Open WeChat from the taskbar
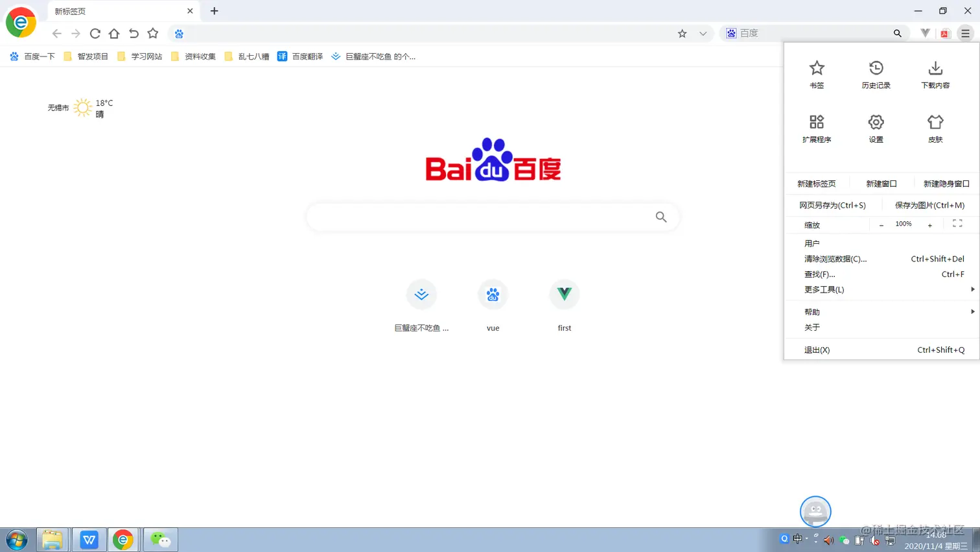Screen dimensions: 980x552 click(160, 540)
